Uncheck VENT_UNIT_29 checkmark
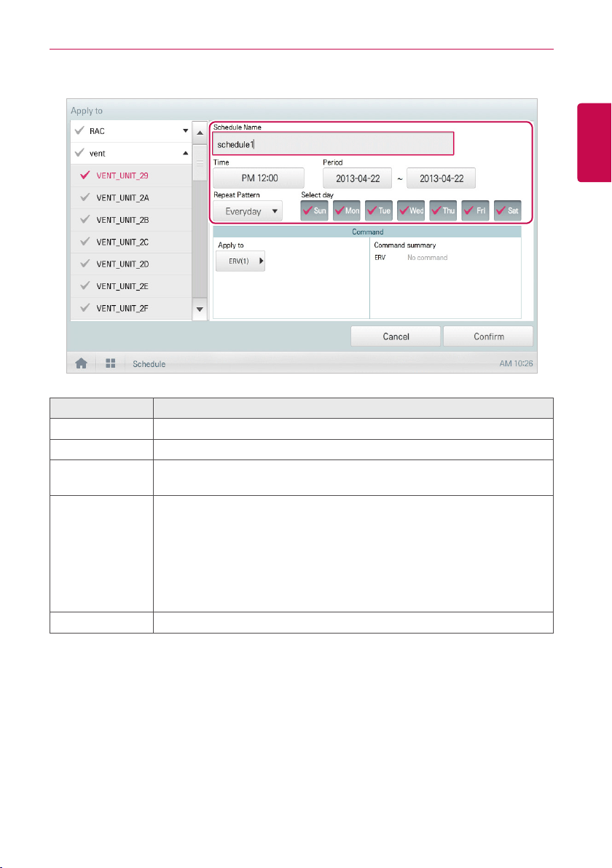 click(x=85, y=175)
